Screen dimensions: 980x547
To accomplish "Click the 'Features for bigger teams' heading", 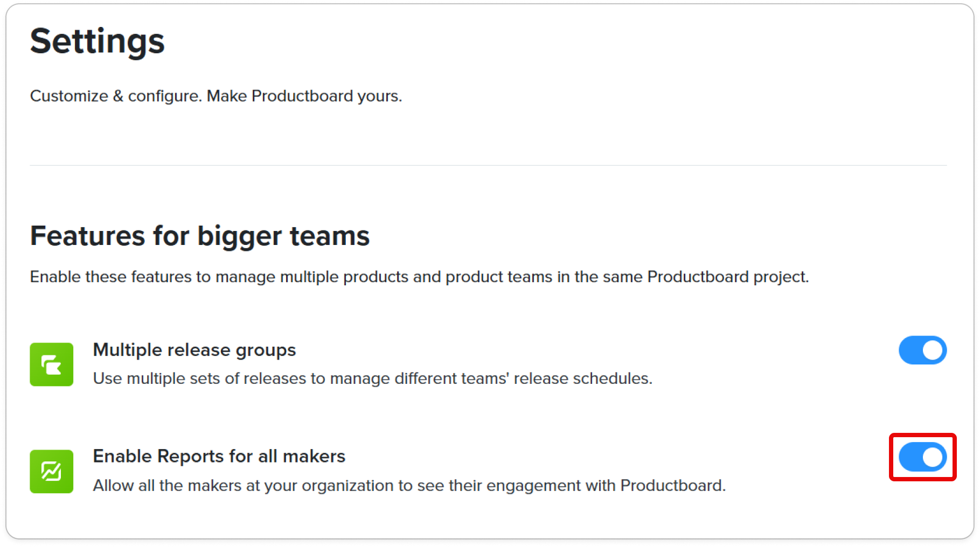I will (x=200, y=236).
